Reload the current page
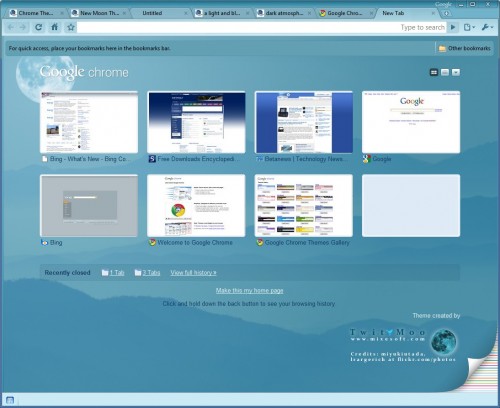This screenshot has width=500, height=408. [39, 27]
